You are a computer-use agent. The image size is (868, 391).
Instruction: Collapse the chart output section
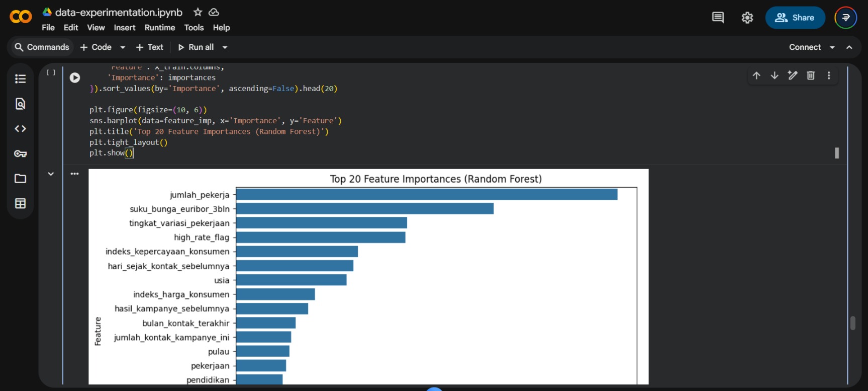(51, 174)
